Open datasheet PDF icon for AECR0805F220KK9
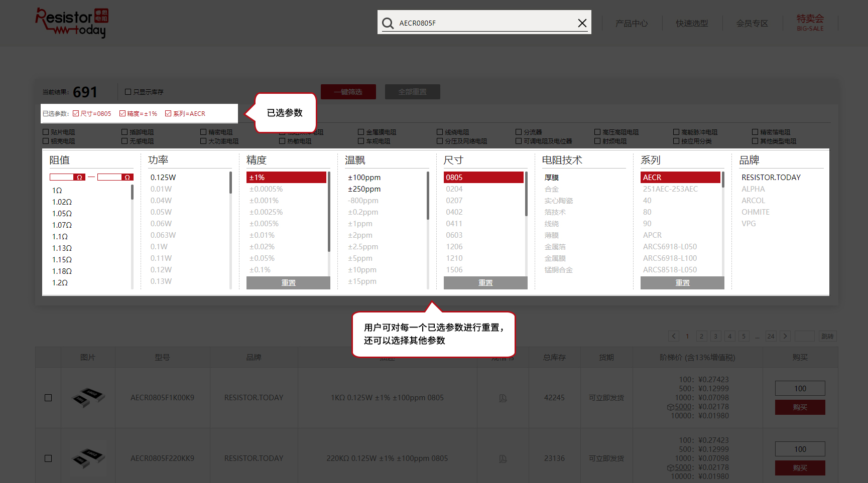Screen dimensions: 868x483 [503, 459]
